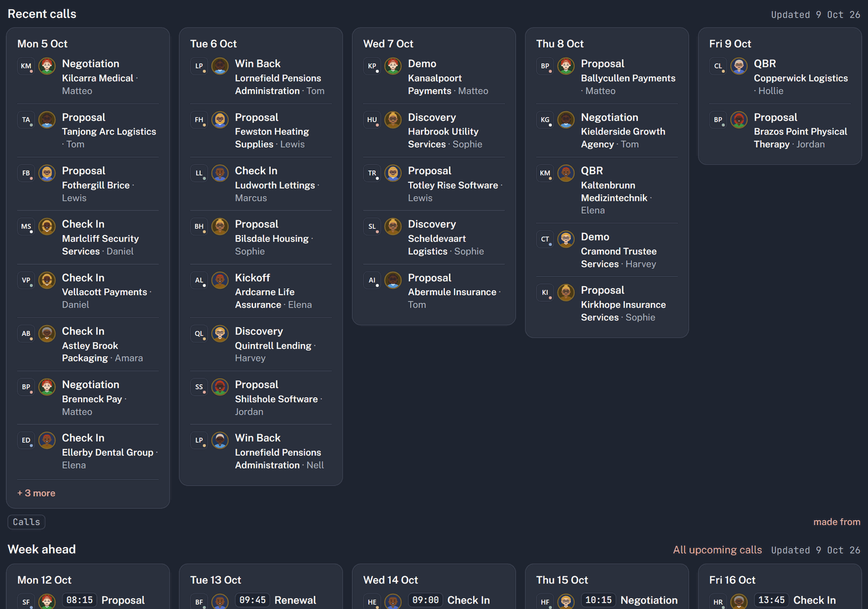Image resolution: width=868 pixels, height=609 pixels.
Task: Click the Week ahead section heading
Action: point(42,549)
